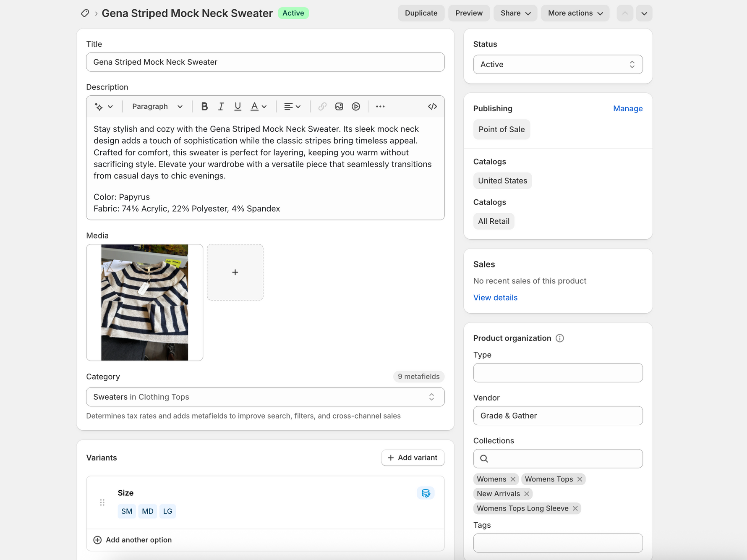Click the 9 metafields badge
747x560 pixels.
pos(418,377)
